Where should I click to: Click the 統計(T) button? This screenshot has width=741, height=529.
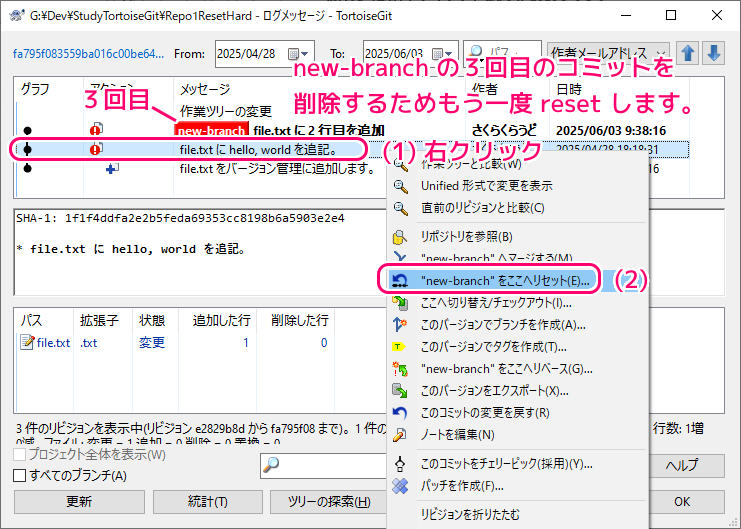[x=207, y=502]
